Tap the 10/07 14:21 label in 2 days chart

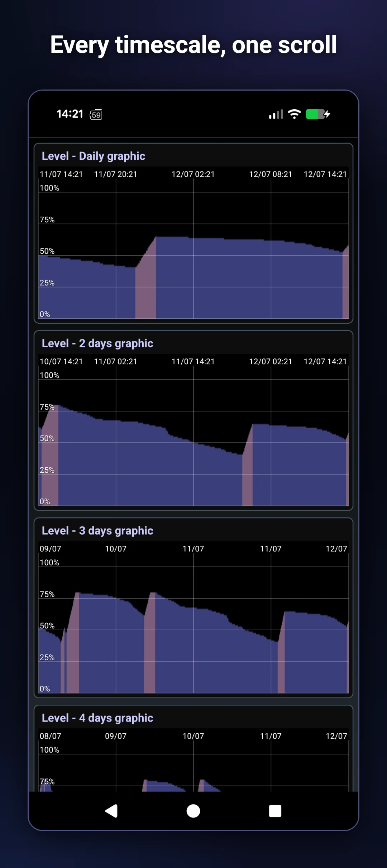(x=61, y=362)
